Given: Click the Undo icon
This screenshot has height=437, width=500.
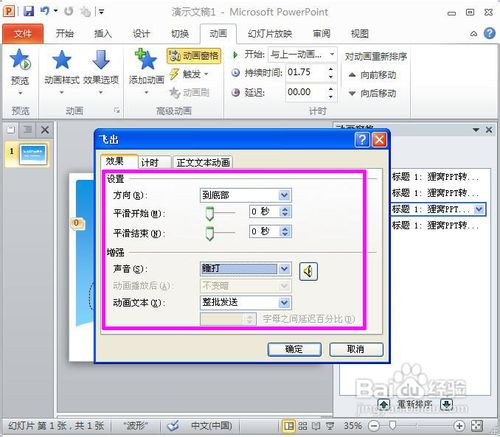Looking at the screenshot, I should pos(45,12).
